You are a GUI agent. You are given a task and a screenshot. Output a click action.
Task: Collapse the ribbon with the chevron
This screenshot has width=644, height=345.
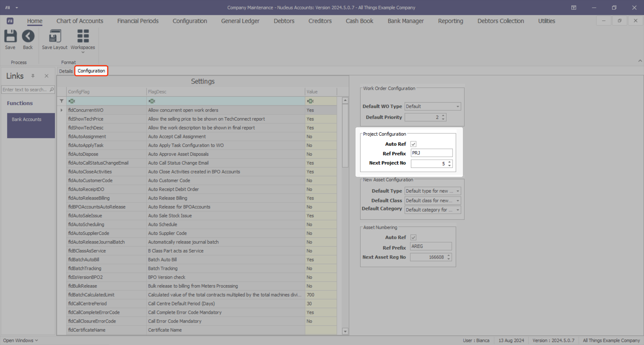[x=640, y=61]
